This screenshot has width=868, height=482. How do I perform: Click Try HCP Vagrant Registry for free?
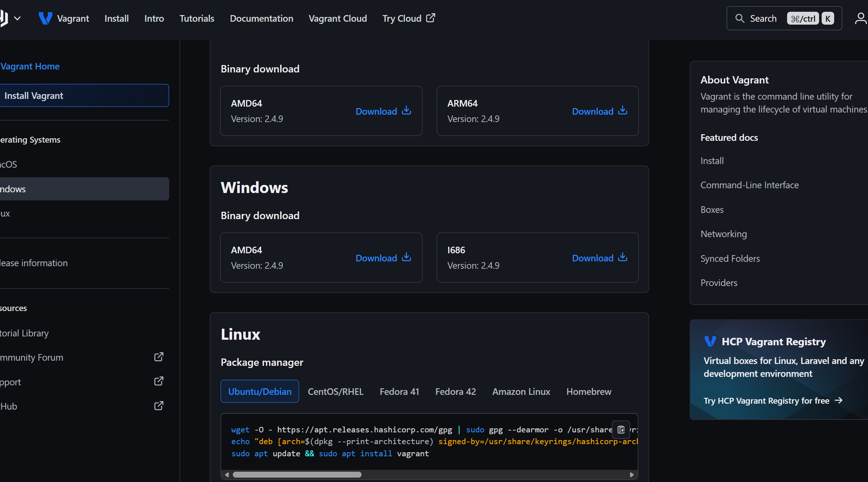coord(773,400)
